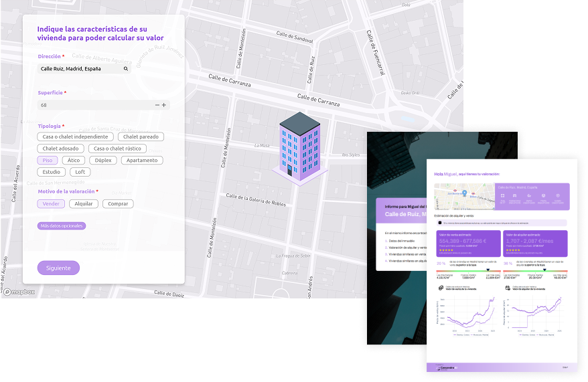Decrease Superficie with the minus icon
The image size is (588, 382).
click(157, 105)
